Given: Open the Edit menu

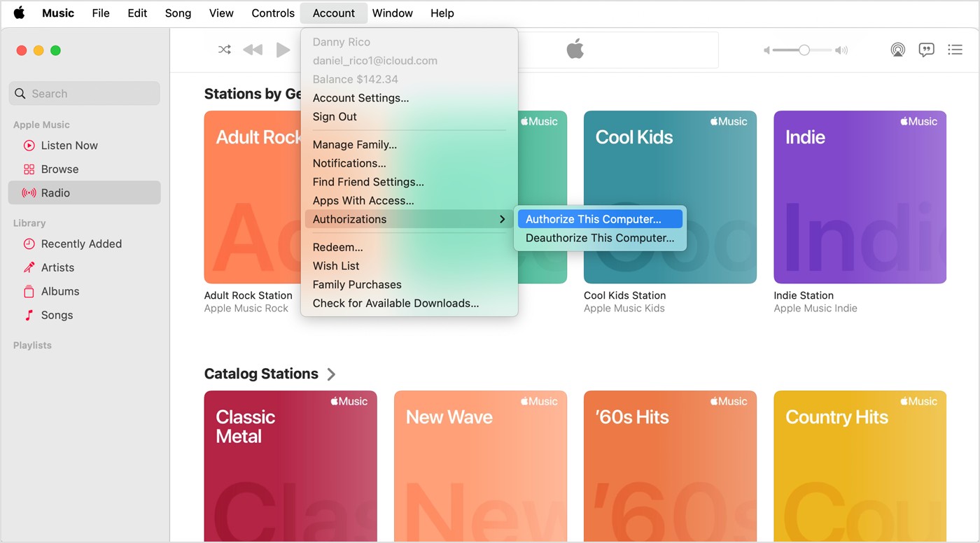Looking at the screenshot, I should coord(137,13).
